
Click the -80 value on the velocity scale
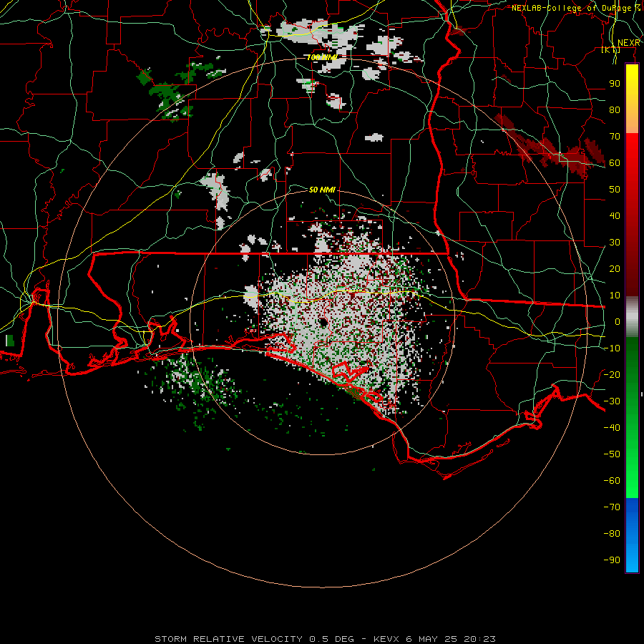[x=612, y=534]
